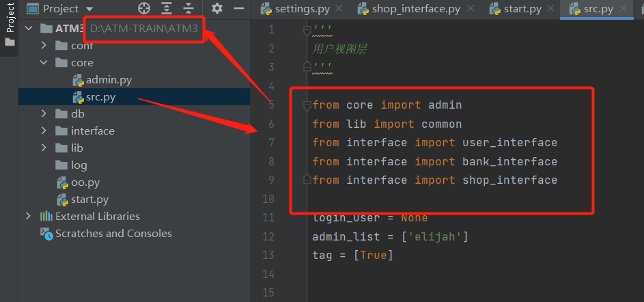The height and width of the screenshot is (302, 644).
Task: Click 'user_interface' in the import line
Action: tap(509, 143)
